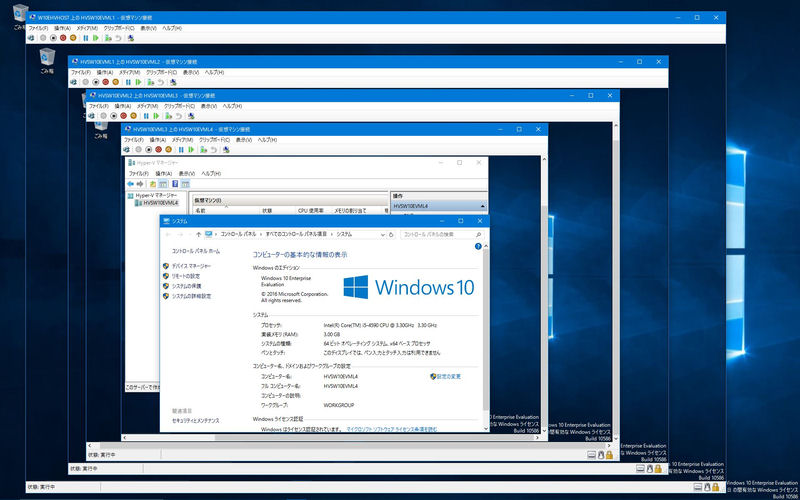Click search control panel field in System window

[442, 234]
